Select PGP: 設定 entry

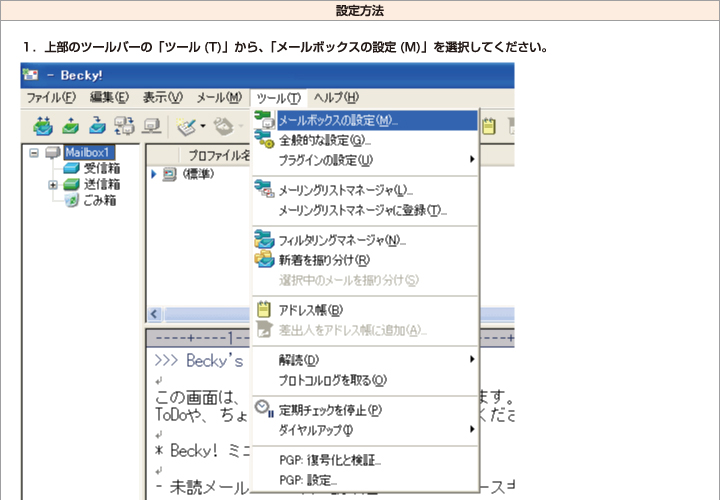pyautogui.click(x=365, y=480)
